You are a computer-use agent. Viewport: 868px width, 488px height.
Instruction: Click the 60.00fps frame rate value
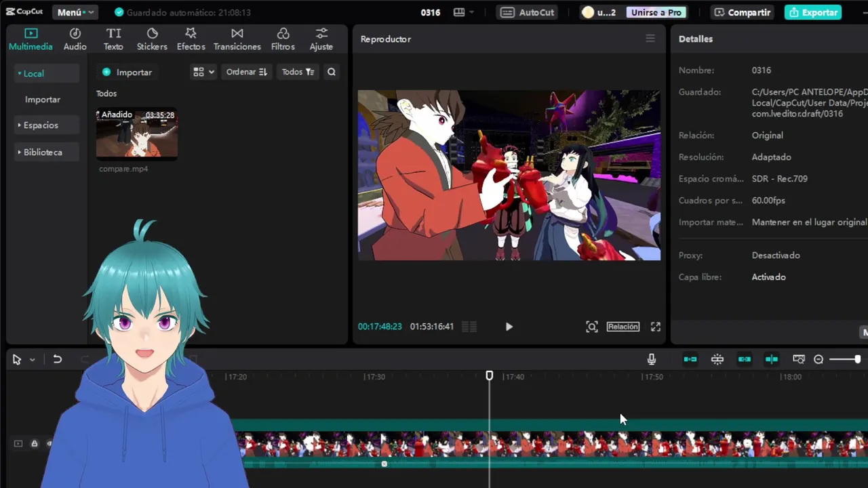pyautogui.click(x=768, y=201)
